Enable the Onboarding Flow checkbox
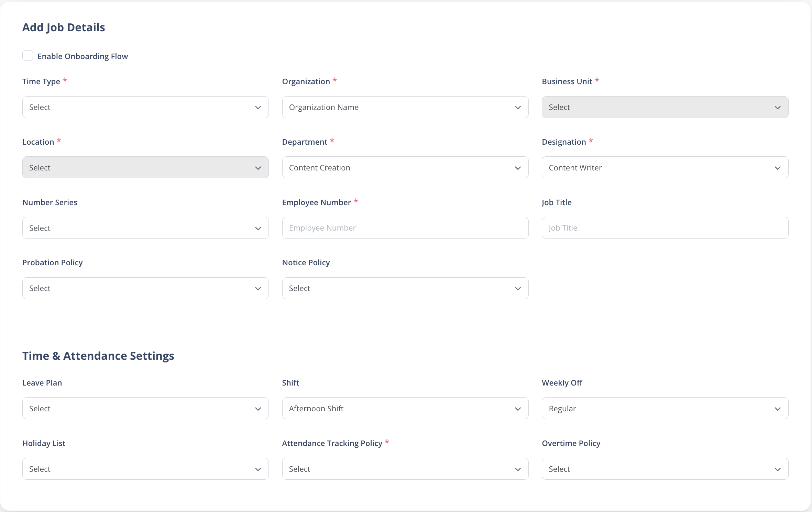 coord(28,56)
